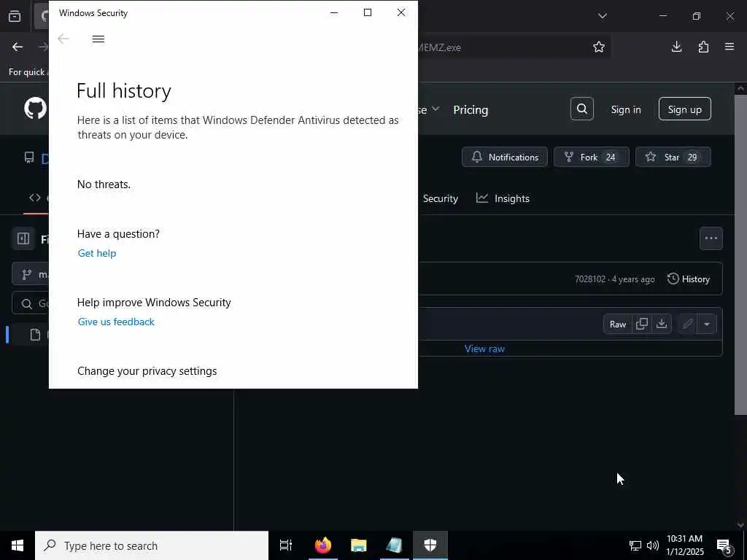Click commit hash 7028102
Image resolution: width=747 pixels, height=560 pixels.
(x=589, y=279)
